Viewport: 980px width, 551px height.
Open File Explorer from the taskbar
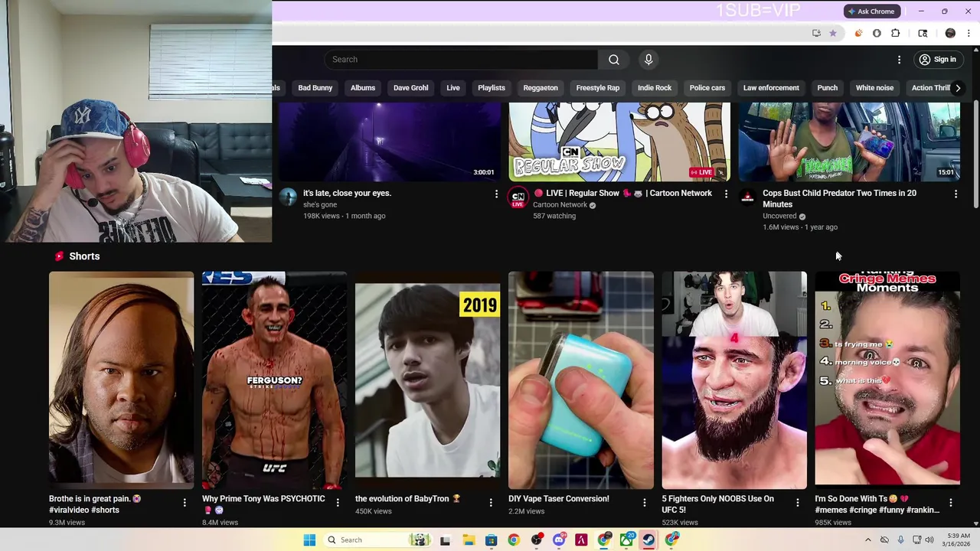pyautogui.click(x=468, y=540)
